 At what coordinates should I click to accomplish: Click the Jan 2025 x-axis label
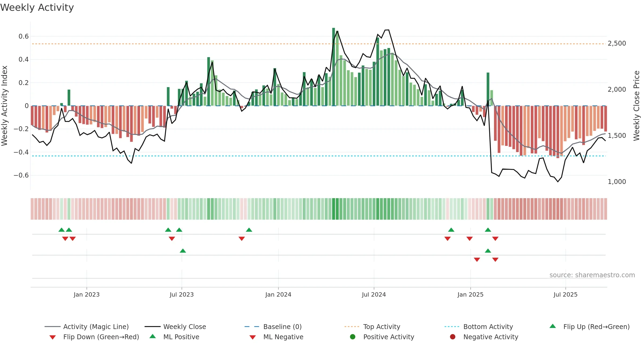(470, 295)
